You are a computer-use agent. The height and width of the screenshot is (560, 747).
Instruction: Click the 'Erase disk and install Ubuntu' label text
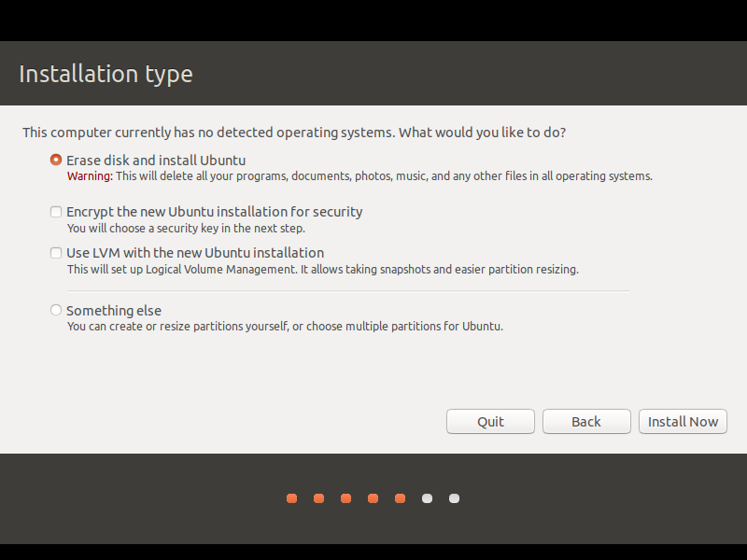tap(156, 161)
